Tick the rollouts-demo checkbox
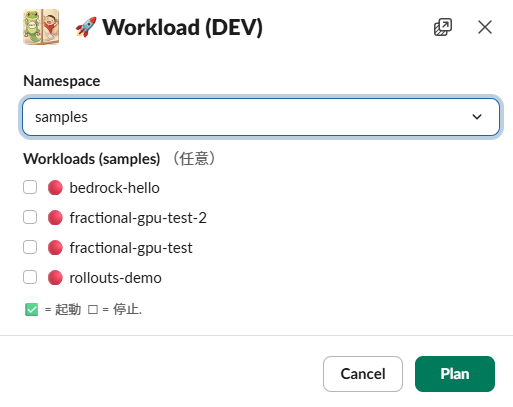The image size is (513, 407). tap(30, 277)
